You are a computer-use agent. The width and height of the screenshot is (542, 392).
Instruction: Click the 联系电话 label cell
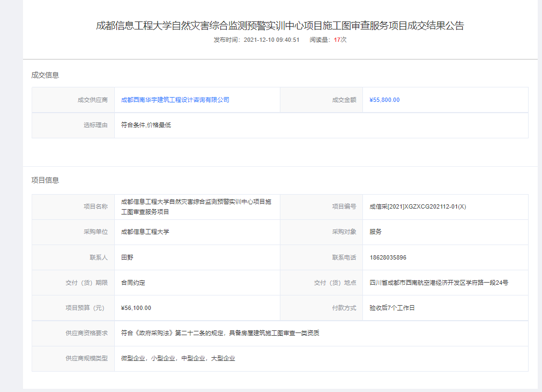point(322,257)
